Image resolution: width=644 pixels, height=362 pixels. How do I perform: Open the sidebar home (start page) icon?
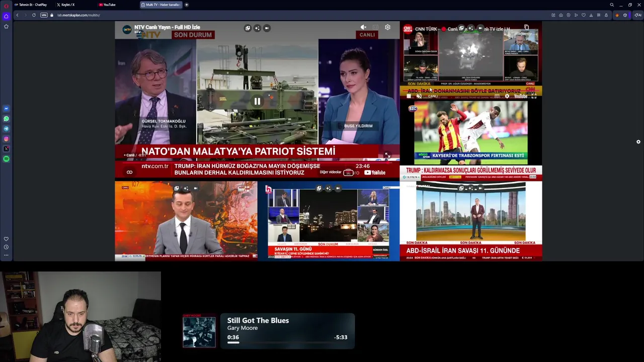(6, 16)
